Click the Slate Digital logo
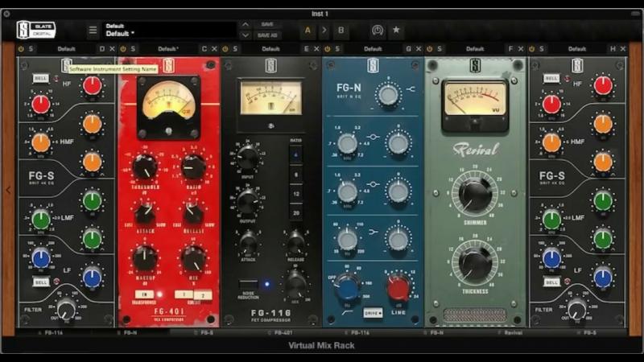 (36, 30)
